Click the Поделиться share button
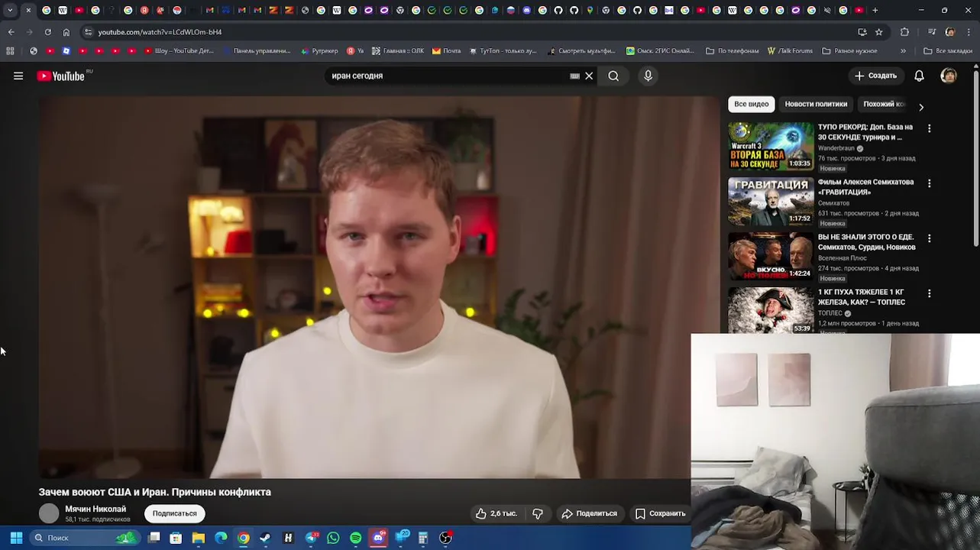 tap(589, 513)
